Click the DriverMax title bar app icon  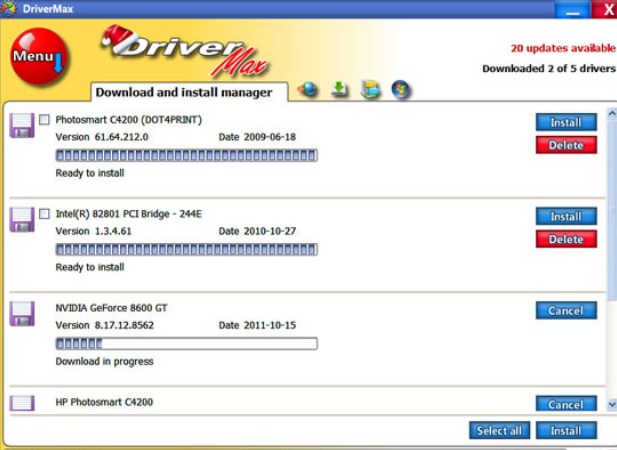coord(9,9)
